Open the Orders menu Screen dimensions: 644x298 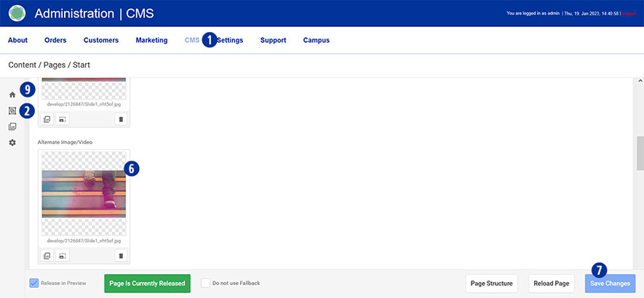pos(55,41)
